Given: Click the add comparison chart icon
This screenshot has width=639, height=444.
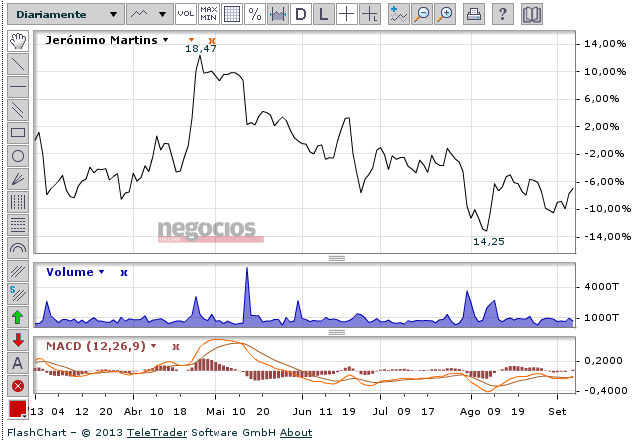Looking at the screenshot, I should (x=399, y=14).
